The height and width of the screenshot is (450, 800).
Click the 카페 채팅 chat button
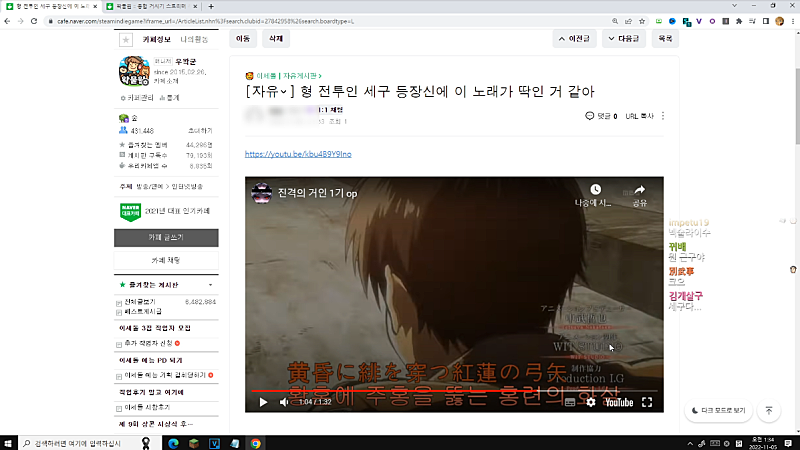(x=166, y=260)
